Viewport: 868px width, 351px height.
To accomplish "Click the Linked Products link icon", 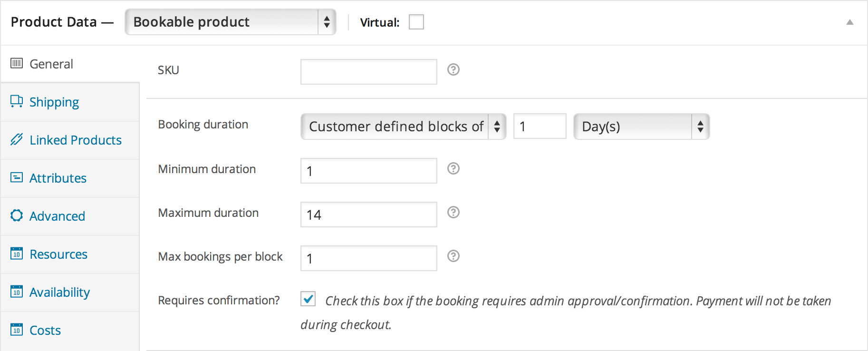I will 17,139.
